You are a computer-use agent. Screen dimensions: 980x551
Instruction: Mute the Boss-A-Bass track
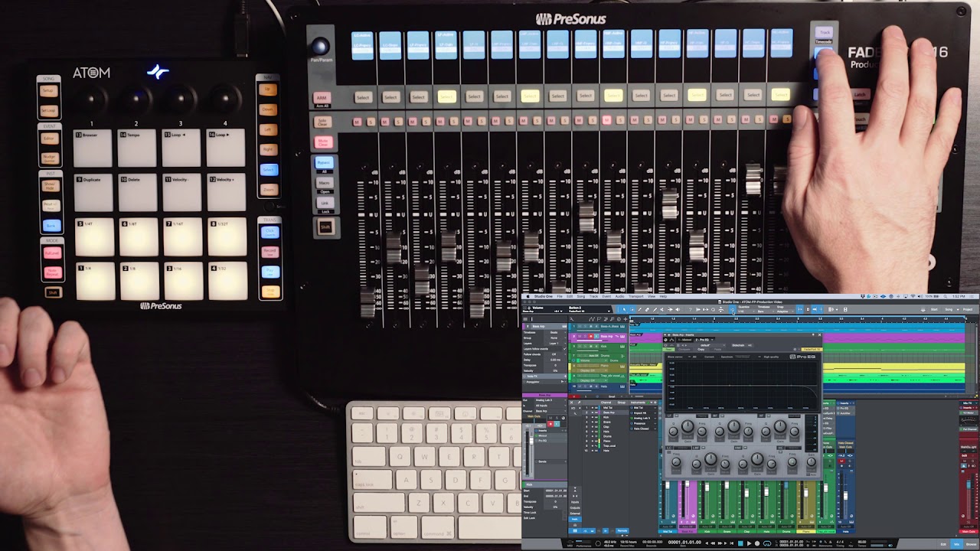pyautogui.click(x=580, y=327)
